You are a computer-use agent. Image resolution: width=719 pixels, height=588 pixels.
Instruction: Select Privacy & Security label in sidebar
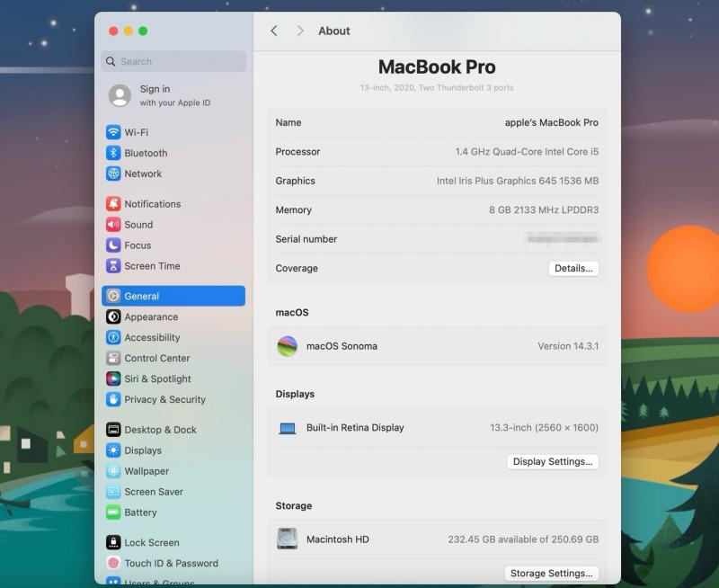[165, 399]
